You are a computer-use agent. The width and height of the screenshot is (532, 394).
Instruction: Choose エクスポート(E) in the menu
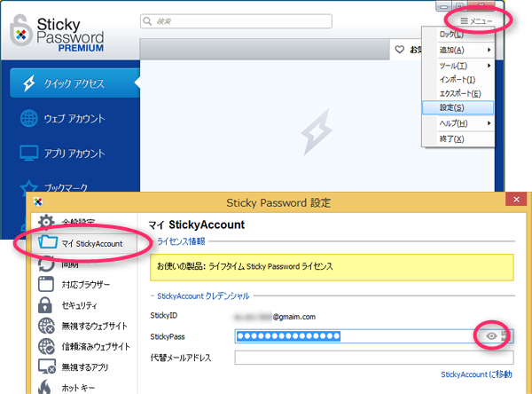tap(458, 93)
